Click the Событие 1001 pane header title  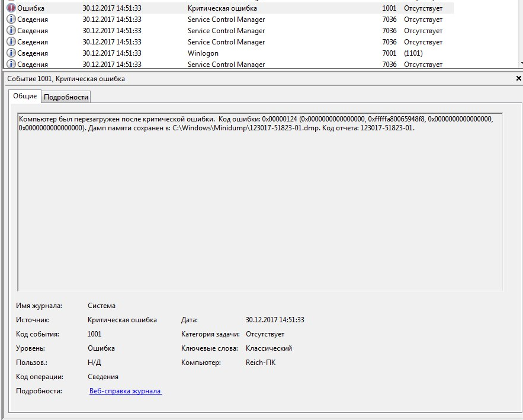click(x=66, y=79)
